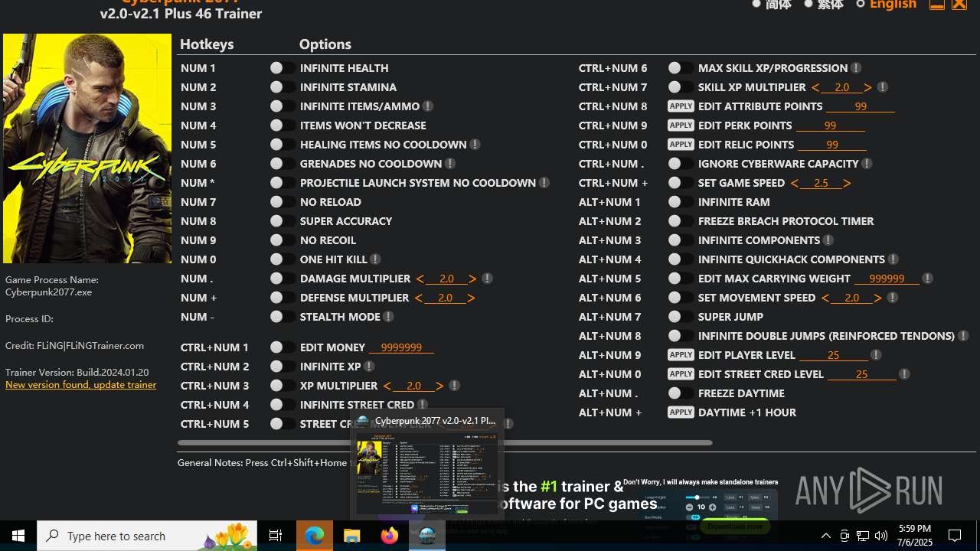Screen dimensions: 980x551
Task: Increase the Damage Multiplier value arrow
Action: (472, 279)
